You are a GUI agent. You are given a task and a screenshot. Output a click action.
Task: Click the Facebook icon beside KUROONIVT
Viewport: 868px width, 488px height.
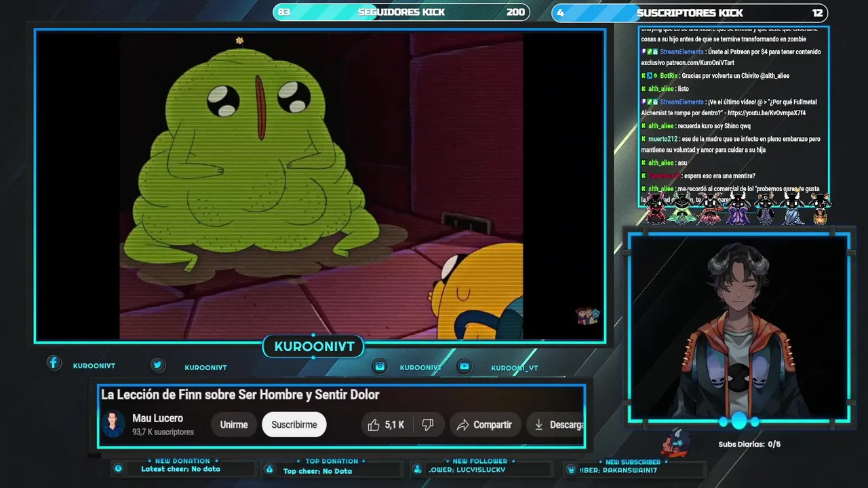[x=54, y=363]
